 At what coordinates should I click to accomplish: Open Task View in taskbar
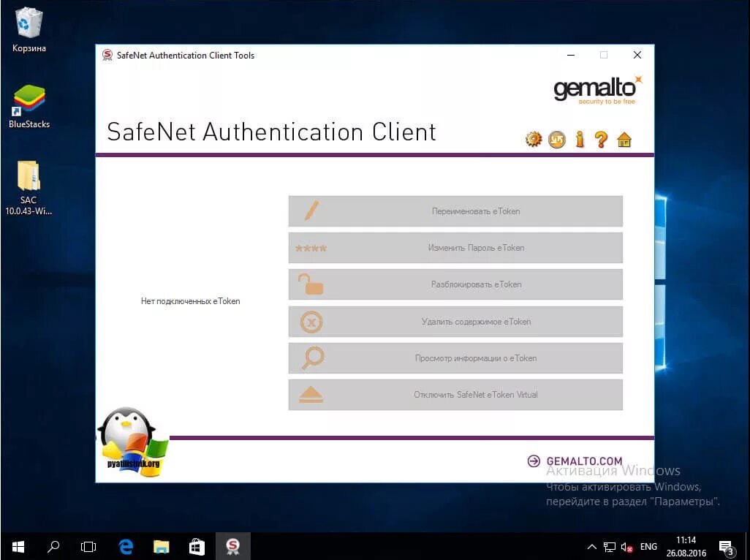(88, 546)
